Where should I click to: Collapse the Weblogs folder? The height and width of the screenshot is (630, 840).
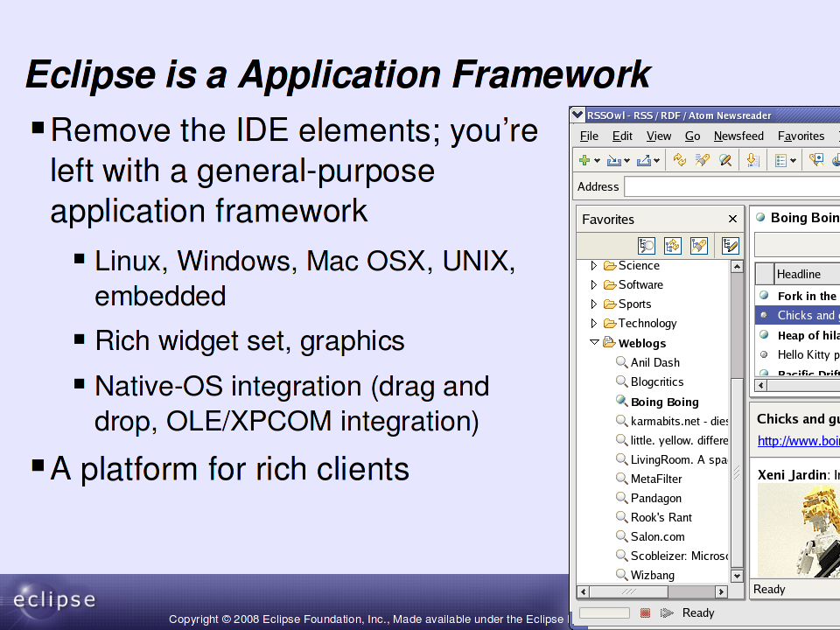point(594,342)
